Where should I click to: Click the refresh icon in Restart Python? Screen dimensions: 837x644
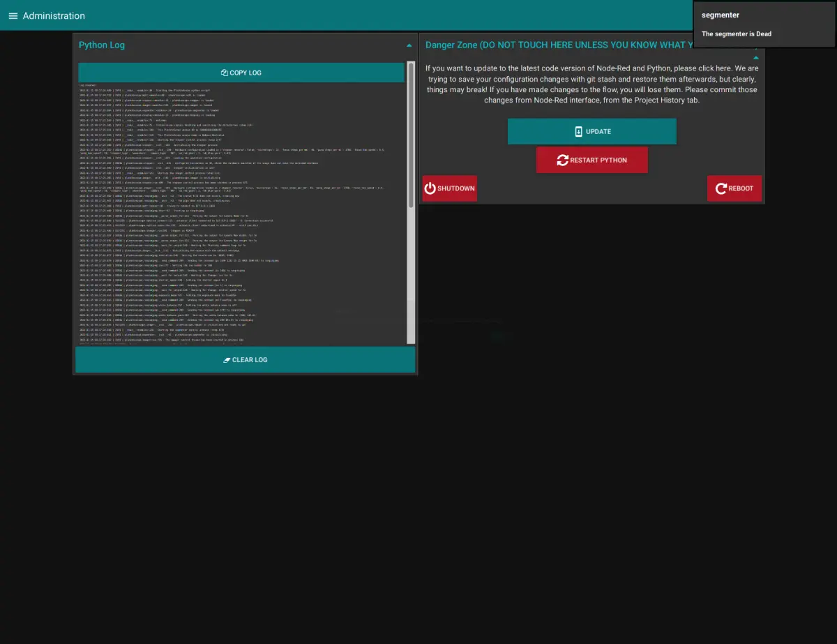562,160
